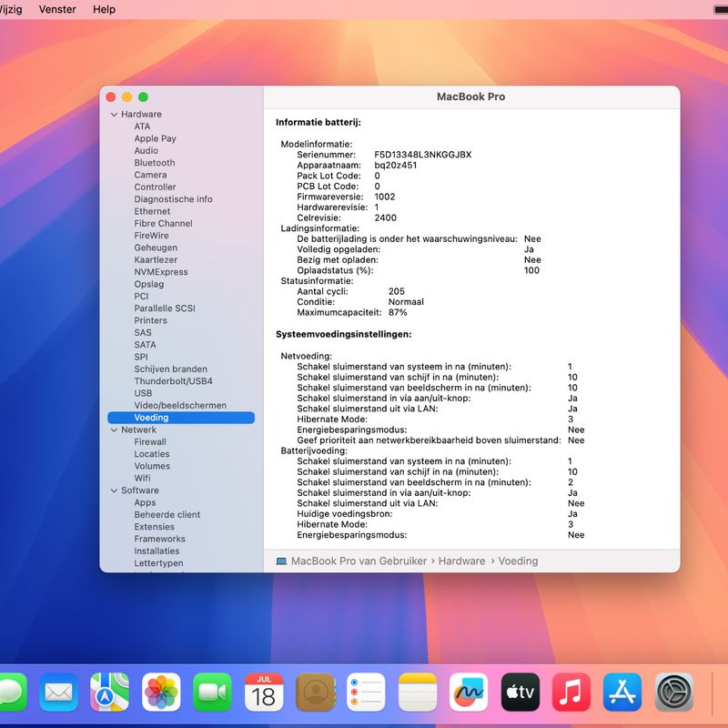This screenshot has height=728, width=728.
Task: Select Bluetooth in the sidebar
Action: (155, 163)
